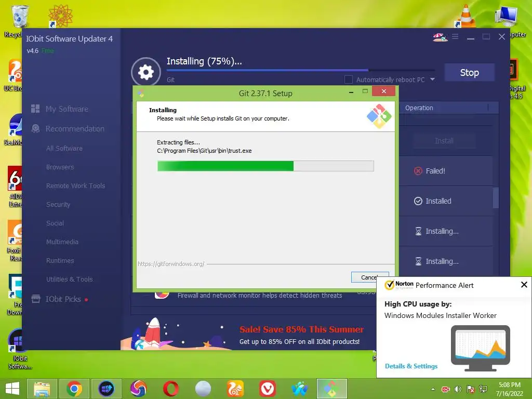The image size is (532, 399).
Task: Open the IObit hamburger menu
Action: (x=455, y=36)
